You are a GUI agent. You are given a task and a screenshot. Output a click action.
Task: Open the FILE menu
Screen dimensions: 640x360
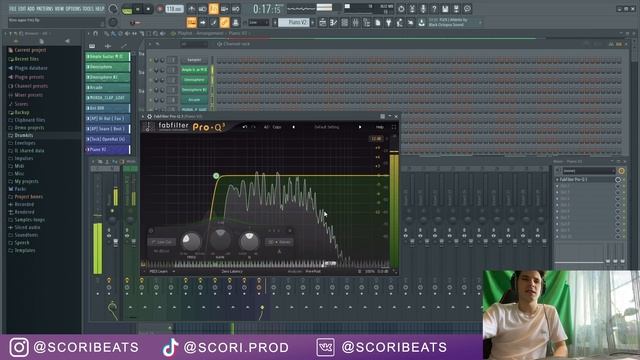pyautogui.click(x=13, y=8)
